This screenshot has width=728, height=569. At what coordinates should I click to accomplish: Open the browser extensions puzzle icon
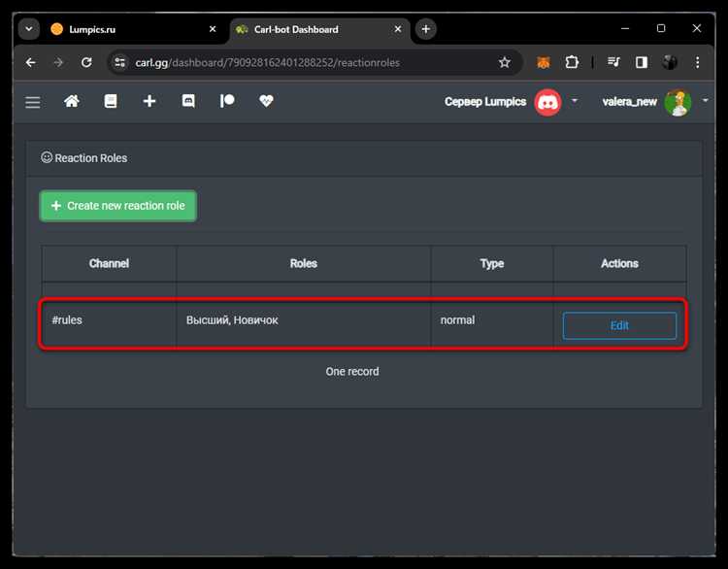572,62
